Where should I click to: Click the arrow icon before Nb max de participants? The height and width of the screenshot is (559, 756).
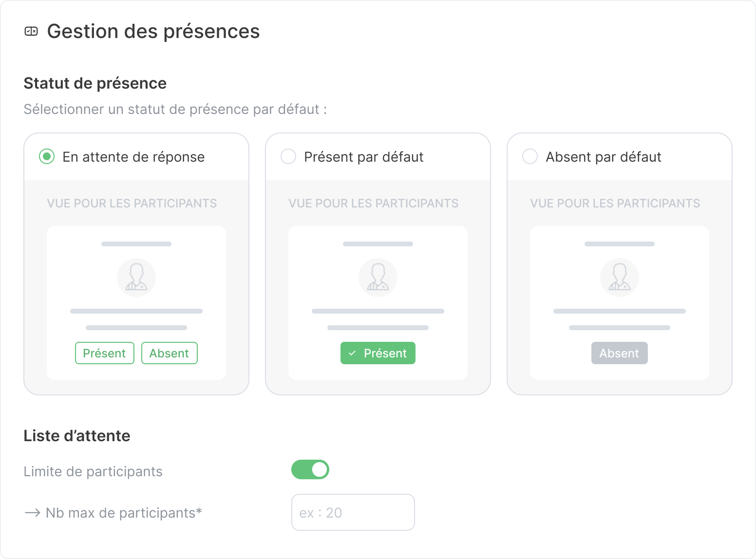32,512
